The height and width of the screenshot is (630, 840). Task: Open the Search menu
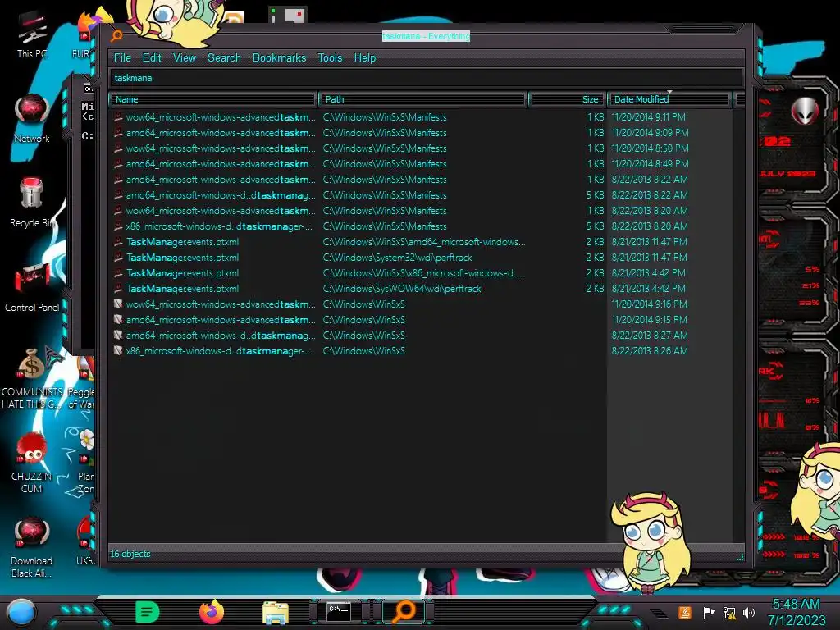tap(224, 58)
